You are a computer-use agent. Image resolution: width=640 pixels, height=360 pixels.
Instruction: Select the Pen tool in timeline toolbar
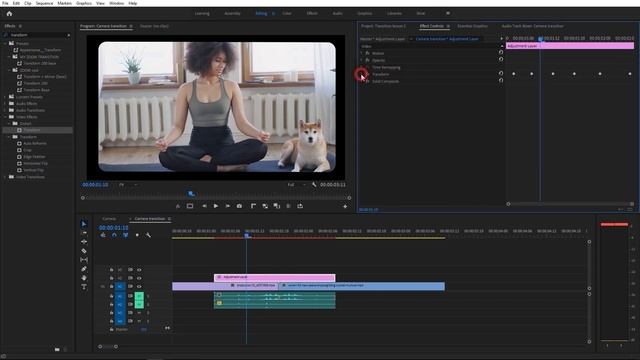(84, 269)
